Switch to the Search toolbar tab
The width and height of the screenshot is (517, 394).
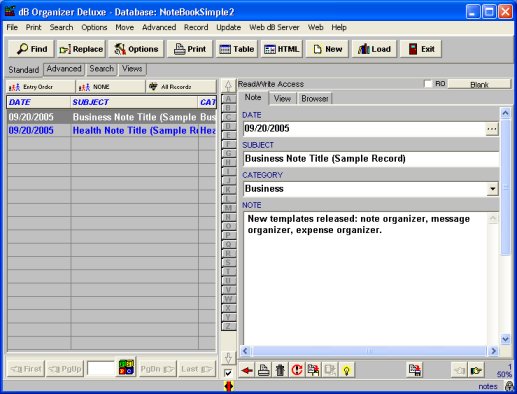point(101,69)
